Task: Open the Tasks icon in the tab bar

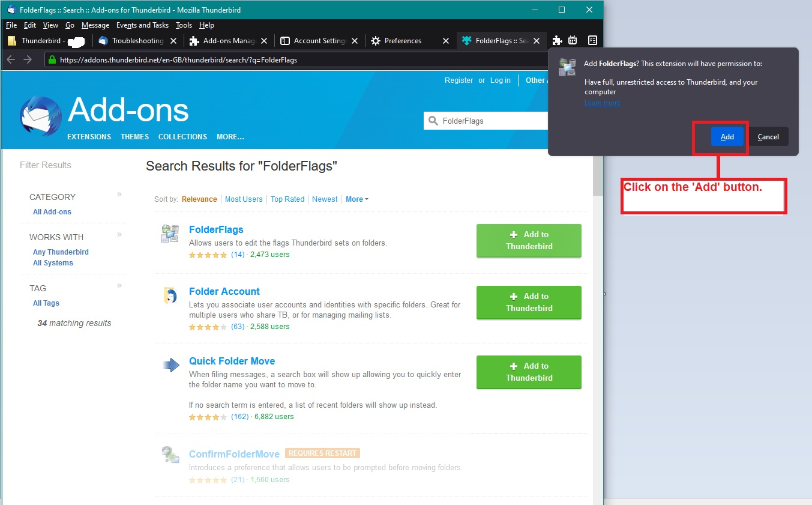Action: 592,40
